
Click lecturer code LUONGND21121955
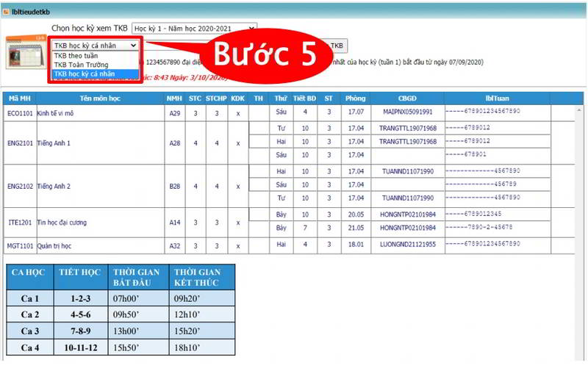408,245
